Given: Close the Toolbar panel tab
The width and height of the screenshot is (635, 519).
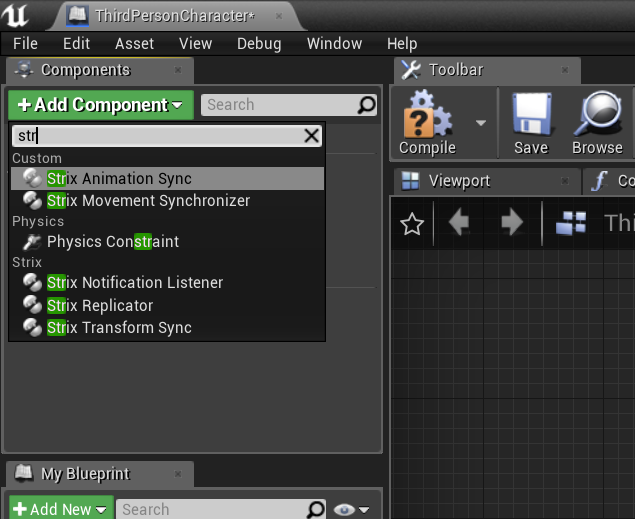Looking at the screenshot, I should point(565,70).
